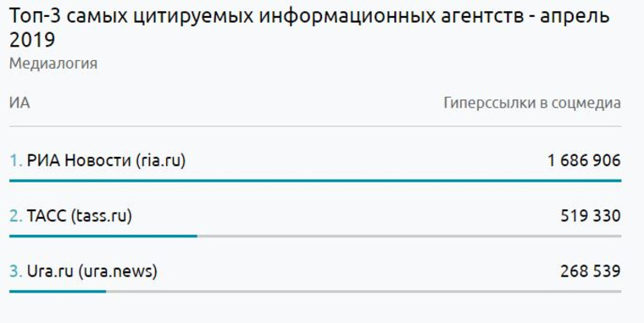This screenshot has height=323, width=644.
Task: Select the Медиалогия subtitle text
Action: coord(53,64)
